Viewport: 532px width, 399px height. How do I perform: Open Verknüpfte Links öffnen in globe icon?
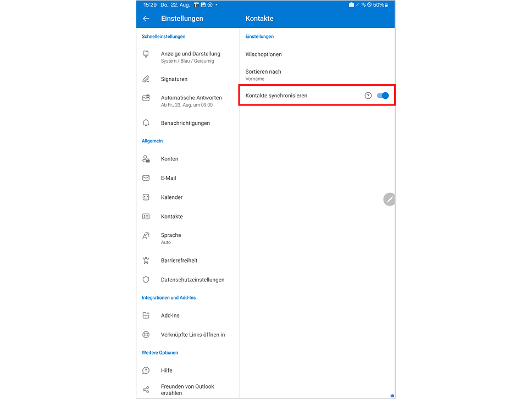pyautogui.click(x=146, y=335)
